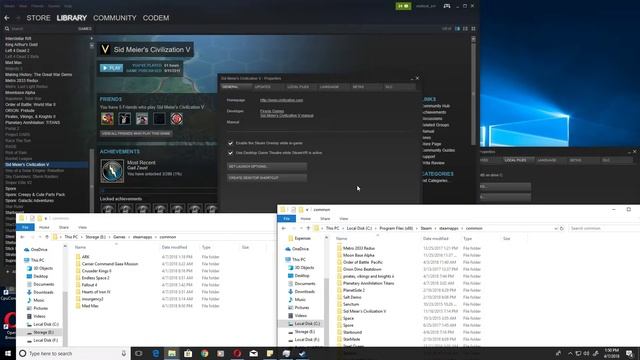The image size is (640, 360).
Task: Open File Explorer taskbar icon
Action: click(172, 353)
